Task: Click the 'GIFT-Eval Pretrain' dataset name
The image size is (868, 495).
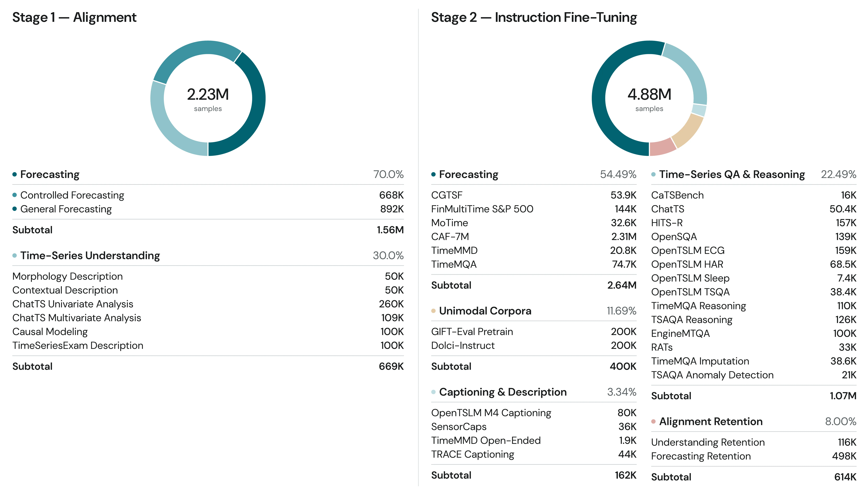Action: tap(472, 332)
